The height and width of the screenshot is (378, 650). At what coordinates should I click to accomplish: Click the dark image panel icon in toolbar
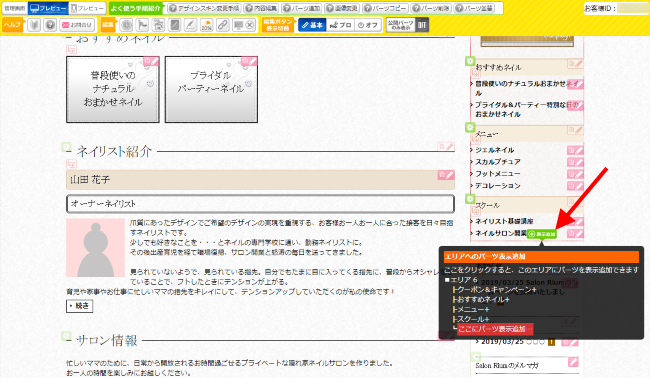(175, 25)
